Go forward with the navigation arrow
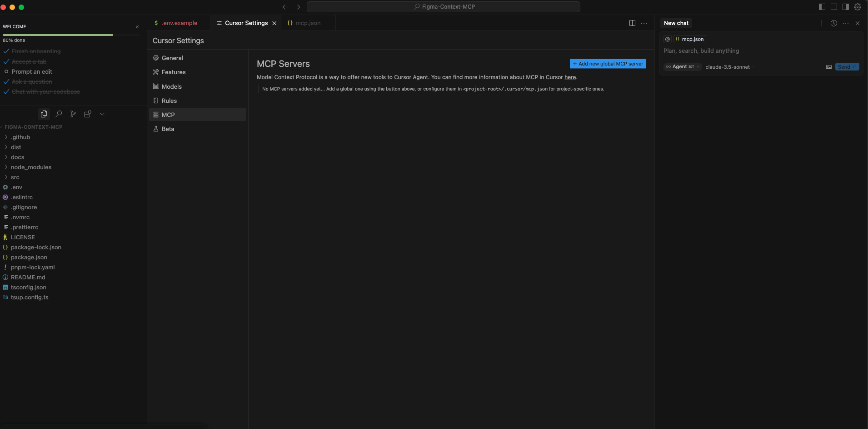This screenshot has width=868, height=429. (x=297, y=7)
